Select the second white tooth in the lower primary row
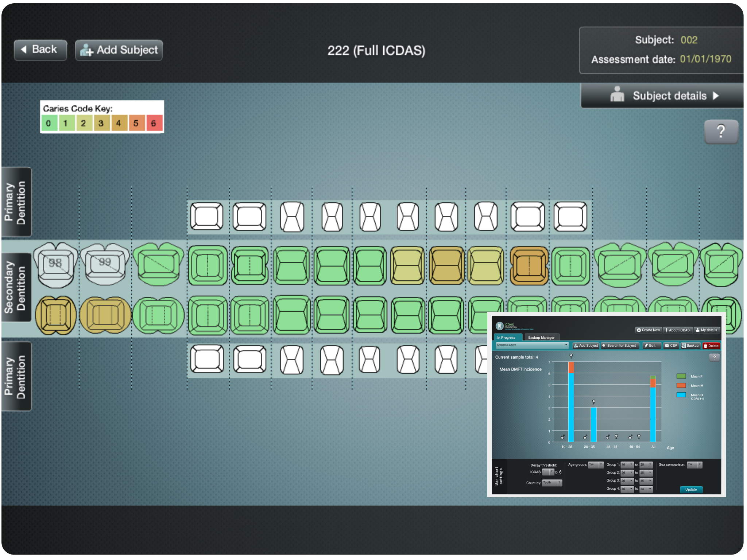 [250, 359]
